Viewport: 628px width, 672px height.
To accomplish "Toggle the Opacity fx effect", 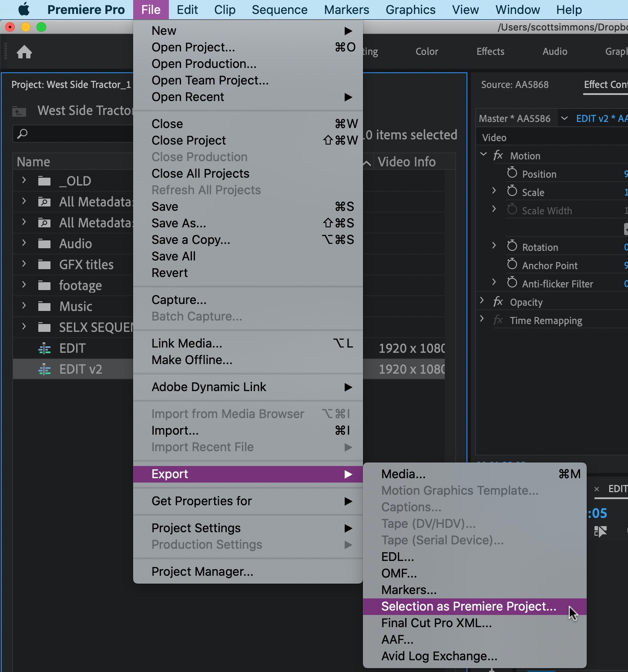I will pyautogui.click(x=498, y=302).
